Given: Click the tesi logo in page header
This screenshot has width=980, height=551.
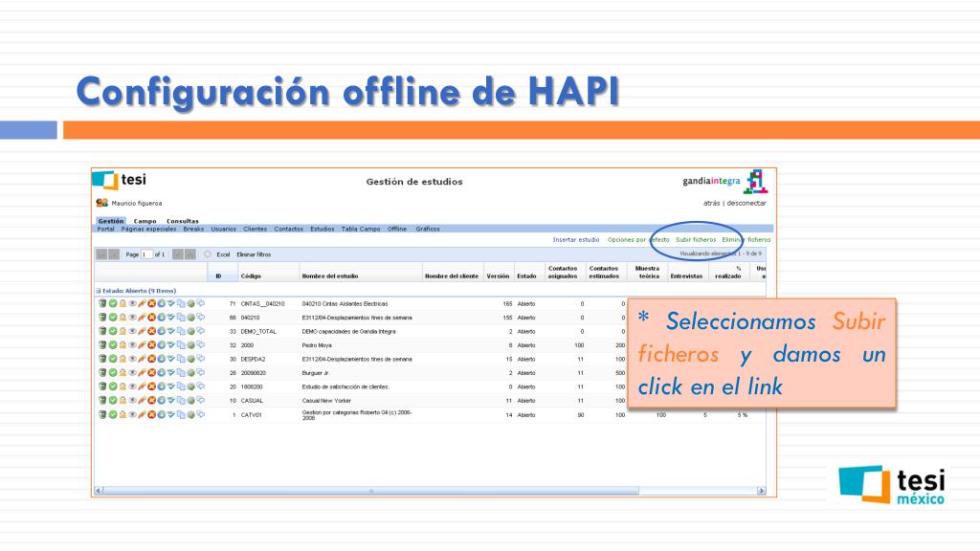Looking at the screenshot, I should pyautogui.click(x=120, y=180).
